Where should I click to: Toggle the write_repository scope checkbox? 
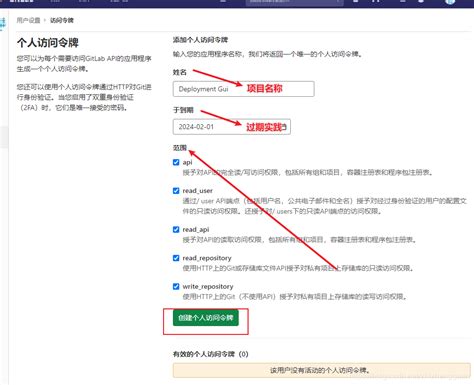(176, 287)
